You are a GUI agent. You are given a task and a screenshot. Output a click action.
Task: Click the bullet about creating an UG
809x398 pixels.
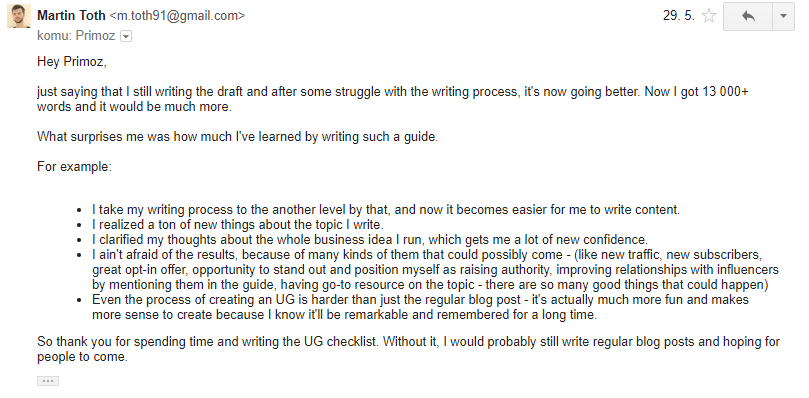420,307
